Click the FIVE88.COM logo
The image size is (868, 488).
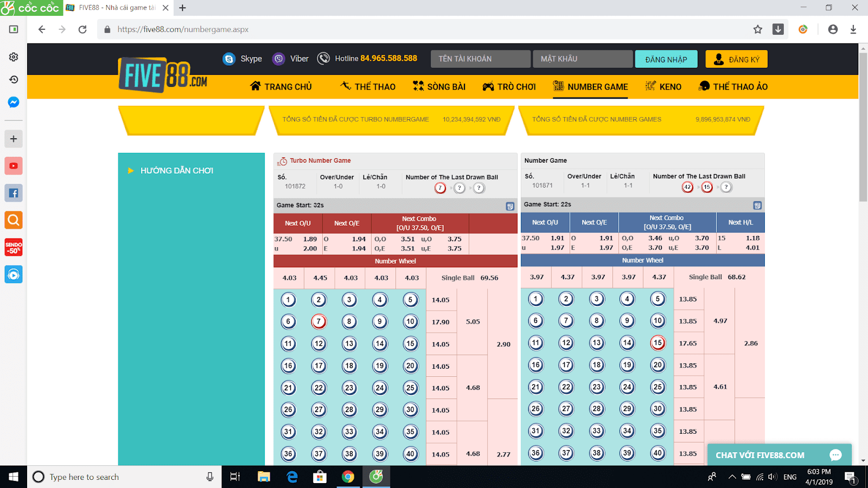click(163, 75)
